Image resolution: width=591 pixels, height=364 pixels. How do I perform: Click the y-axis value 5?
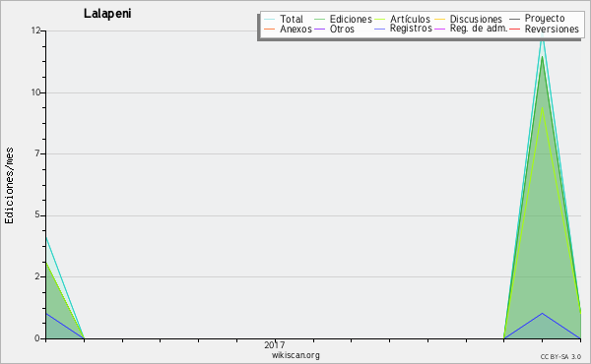coord(37,214)
